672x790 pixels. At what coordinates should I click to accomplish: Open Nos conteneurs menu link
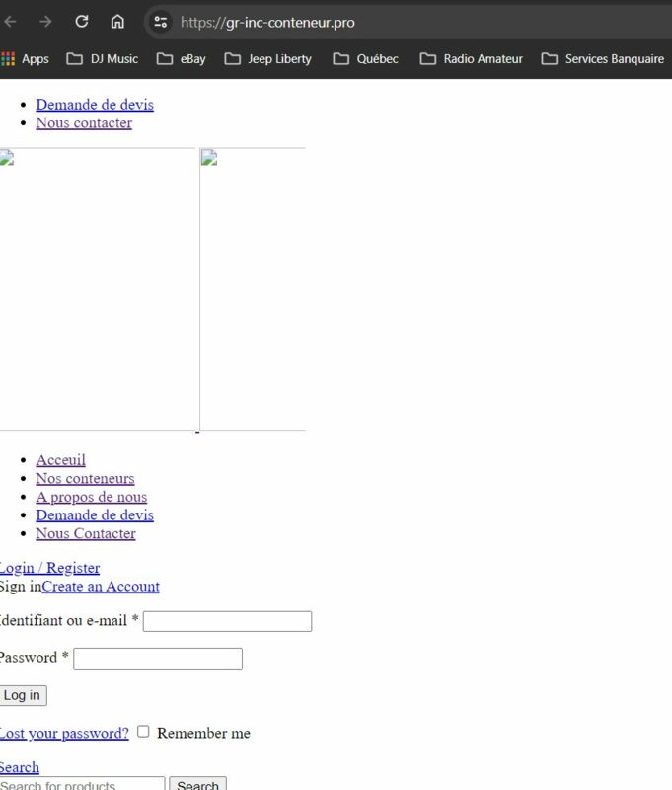click(x=85, y=478)
